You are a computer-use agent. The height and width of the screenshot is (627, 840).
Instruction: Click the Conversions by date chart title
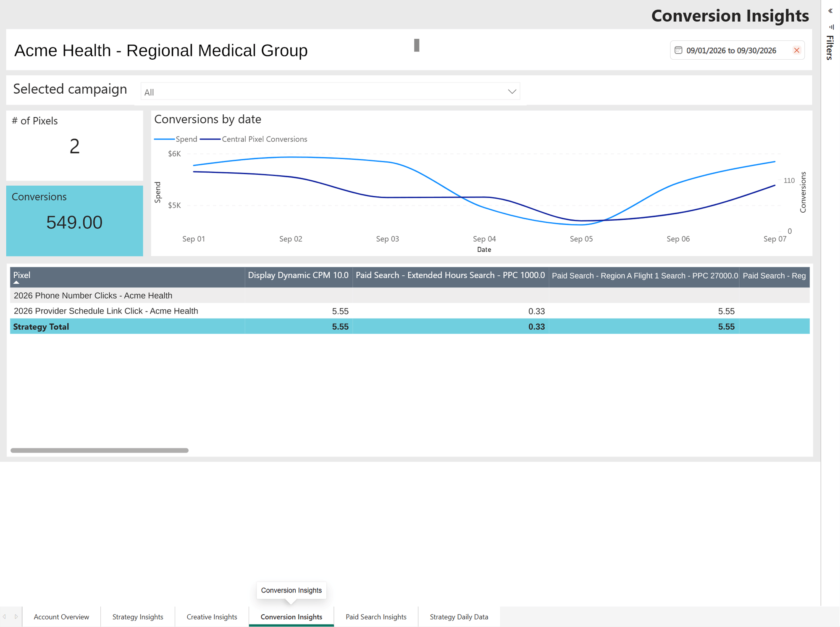(x=207, y=119)
